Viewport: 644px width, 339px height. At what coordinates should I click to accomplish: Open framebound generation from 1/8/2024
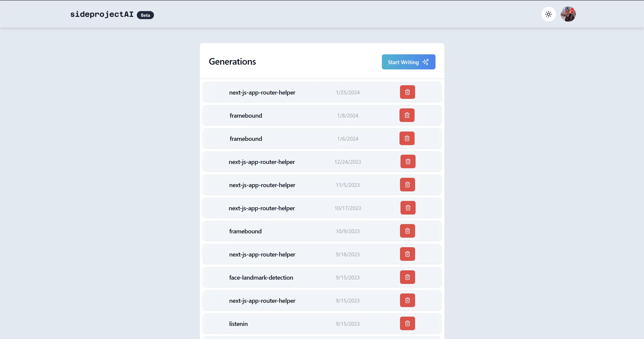pyautogui.click(x=246, y=115)
